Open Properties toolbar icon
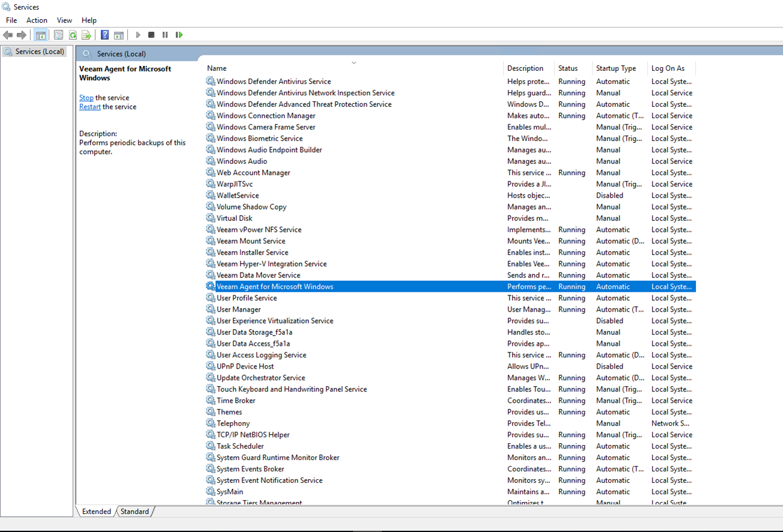 click(58, 35)
